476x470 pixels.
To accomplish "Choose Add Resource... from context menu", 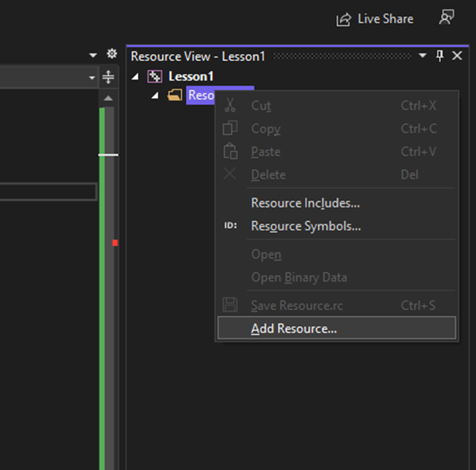I will [294, 329].
